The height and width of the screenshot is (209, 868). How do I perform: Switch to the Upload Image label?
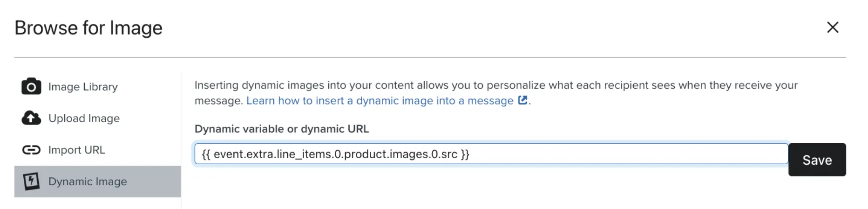click(x=84, y=118)
